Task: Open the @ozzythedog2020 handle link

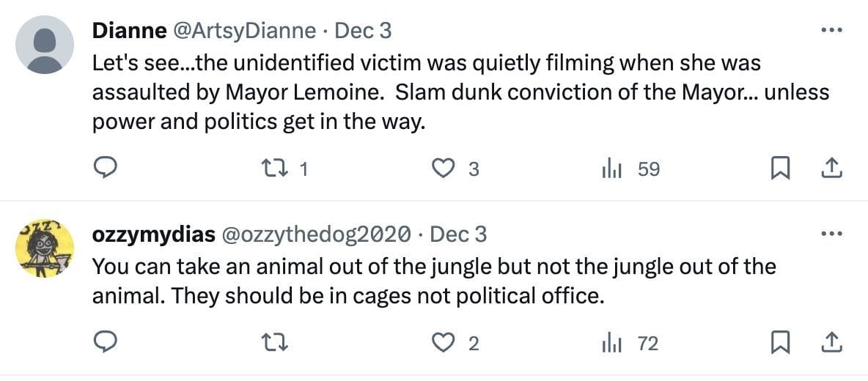Action: pos(315,234)
